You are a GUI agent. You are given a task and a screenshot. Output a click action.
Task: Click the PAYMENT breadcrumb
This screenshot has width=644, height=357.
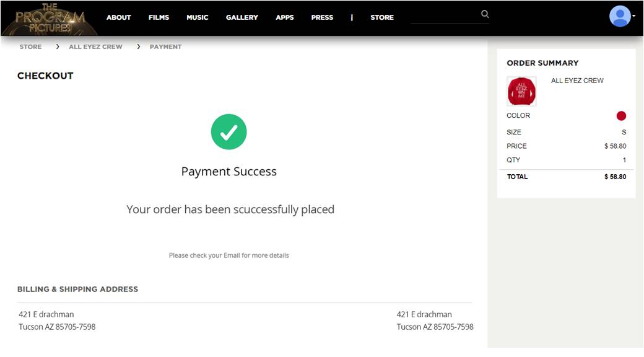pos(165,46)
